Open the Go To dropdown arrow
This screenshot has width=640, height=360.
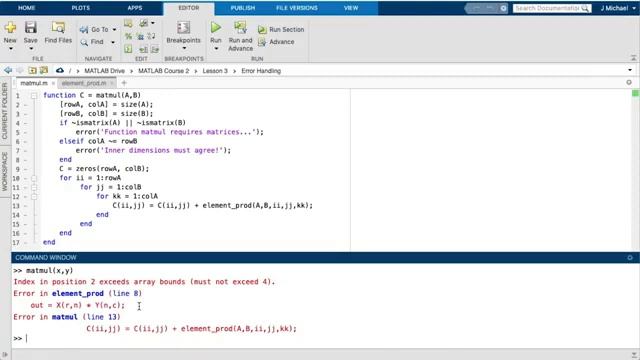(x=114, y=29)
